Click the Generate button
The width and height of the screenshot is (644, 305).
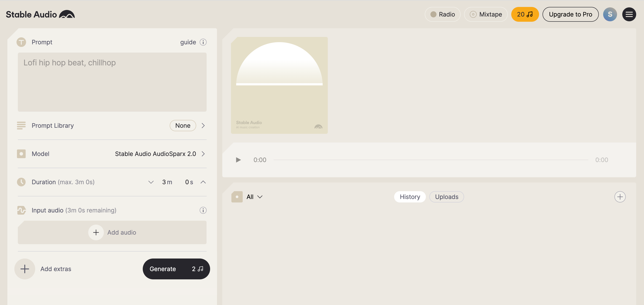pos(176,269)
